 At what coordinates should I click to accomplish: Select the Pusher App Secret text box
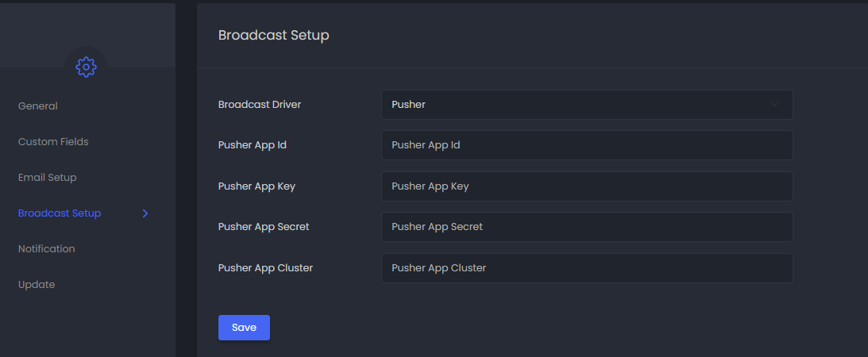coord(586,227)
